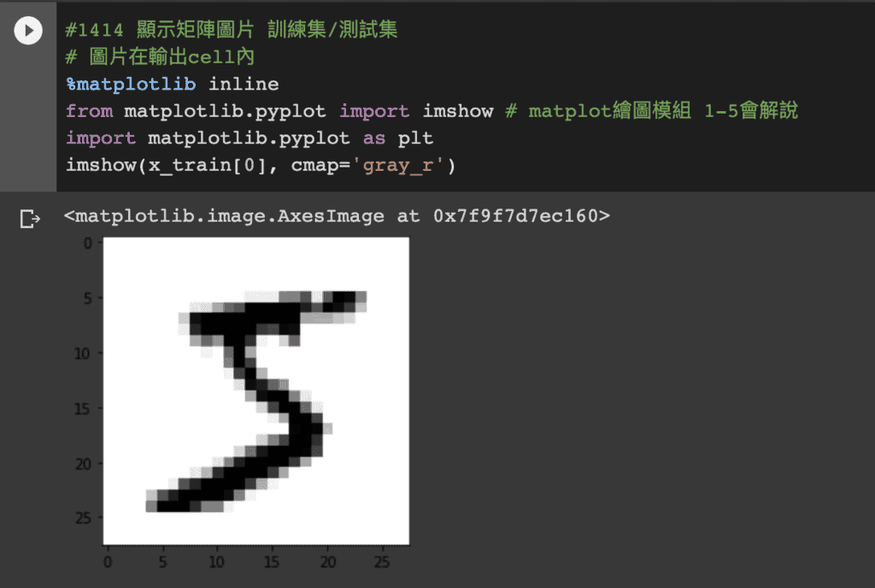Viewport: 875px width, 588px height.
Task: Click the output toggle icon beside the result
Action: [x=30, y=218]
